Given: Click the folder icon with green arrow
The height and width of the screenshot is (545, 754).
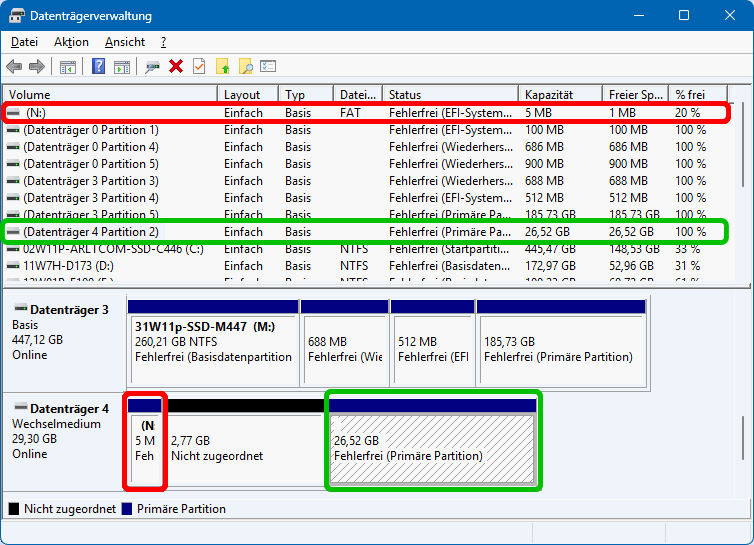Looking at the screenshot, I should point(223,67).
